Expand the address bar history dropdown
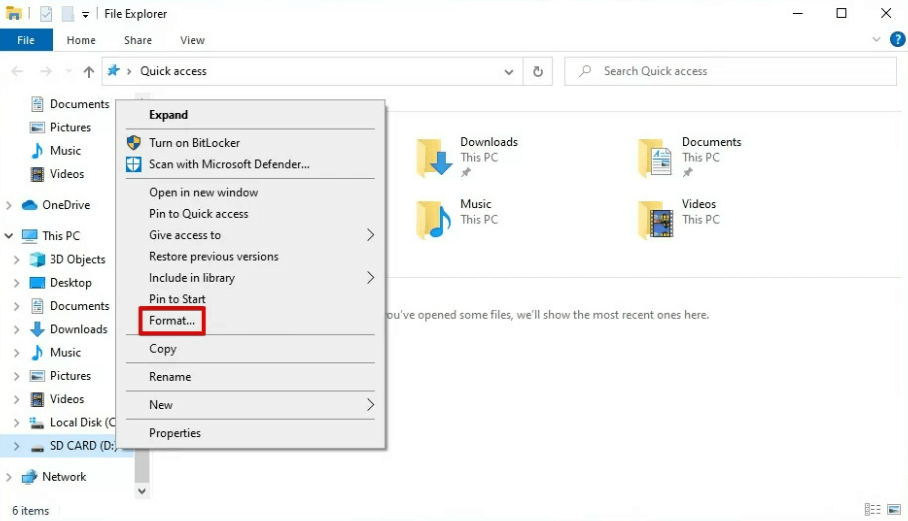 [508, 72]
